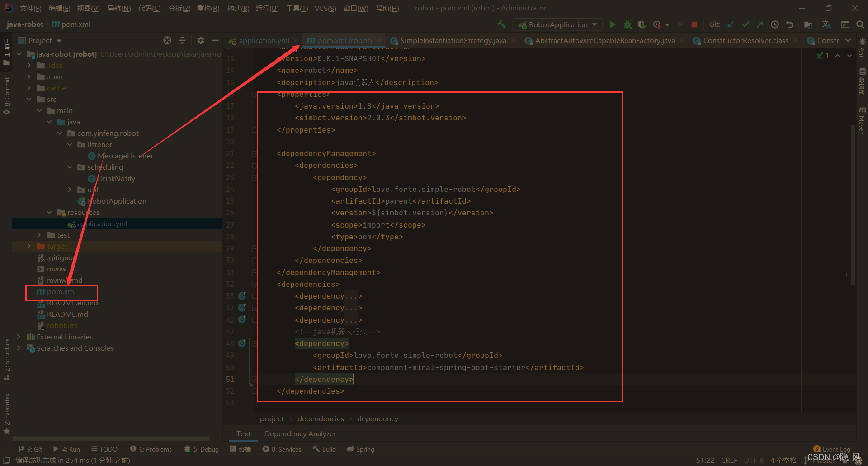Screen dimensions: 868x466
Task: Switch to application.yml editor tab
Action: [264, 40]
